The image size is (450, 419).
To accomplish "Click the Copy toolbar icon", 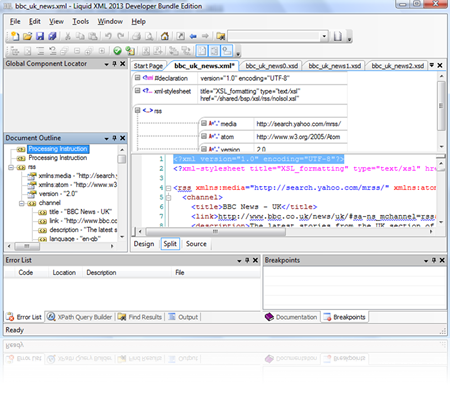I will pos(80,36).
